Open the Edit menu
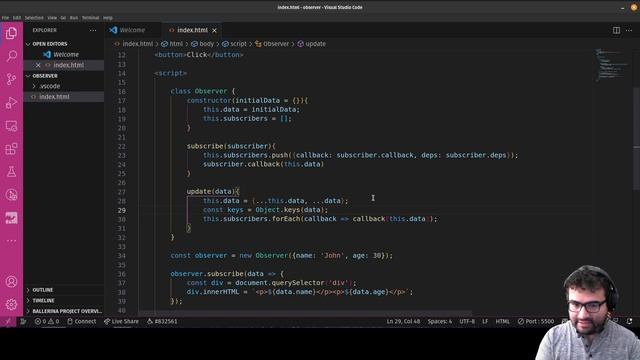640x360 pixels. pyautogui.click(x=17, y=18)
